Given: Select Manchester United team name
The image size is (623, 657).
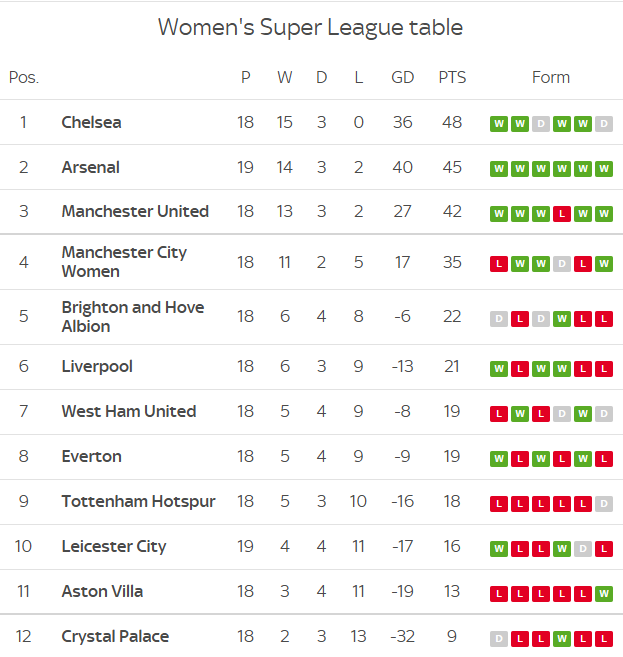Looking at the screenshot, I should 135,211.
